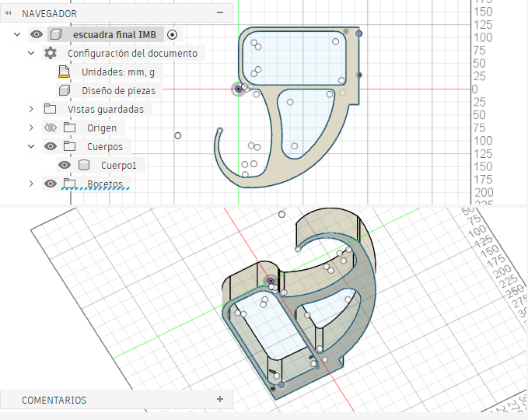528x420 pixels.
Task: Activate the escuadra final IMB radio button
Action: (173, 34)
